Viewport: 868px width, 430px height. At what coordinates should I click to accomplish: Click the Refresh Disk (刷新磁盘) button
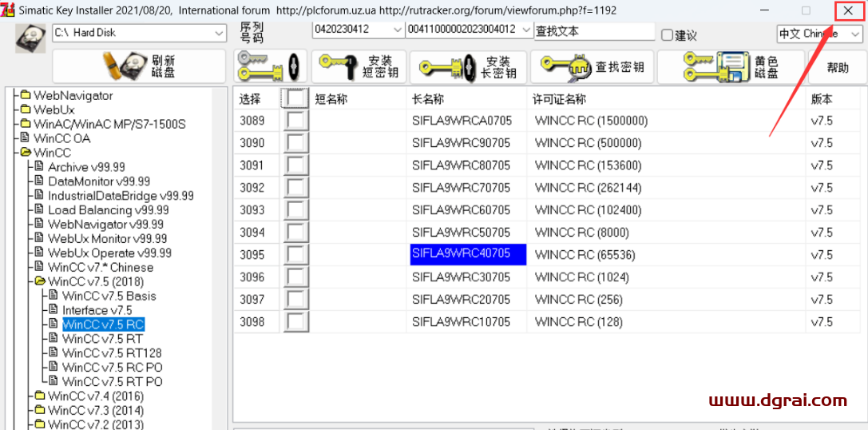click(x=139, y=66)
